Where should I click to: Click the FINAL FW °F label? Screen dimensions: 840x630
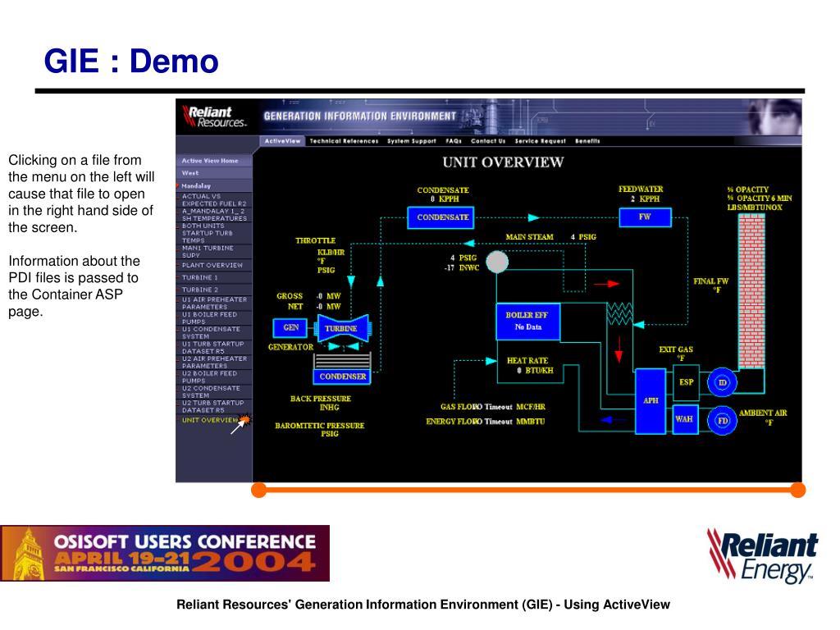click(x=711, y=285)
